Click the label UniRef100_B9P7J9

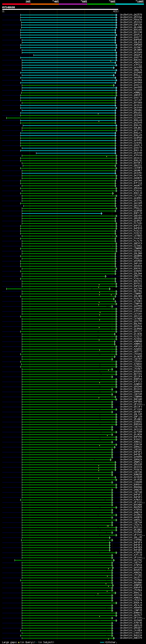131,213
